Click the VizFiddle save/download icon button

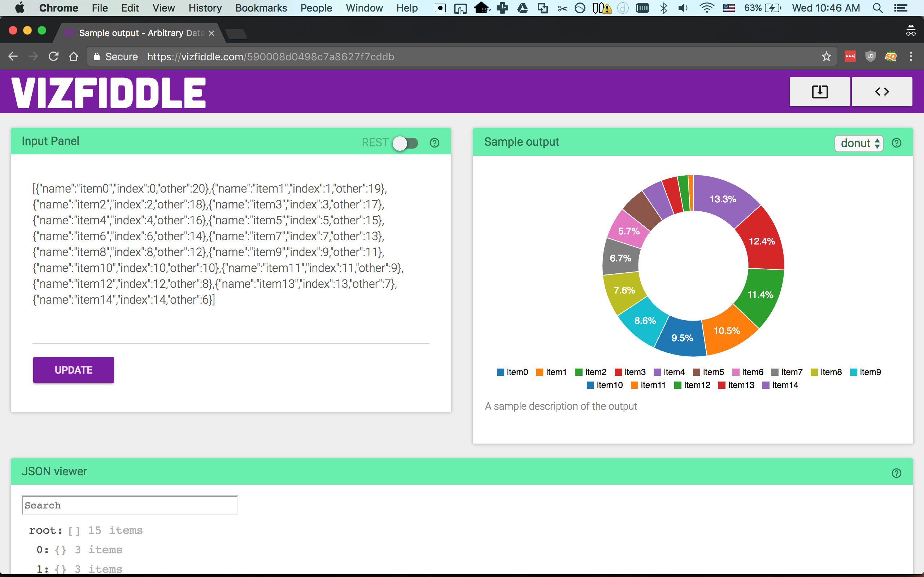coord(819,92)
